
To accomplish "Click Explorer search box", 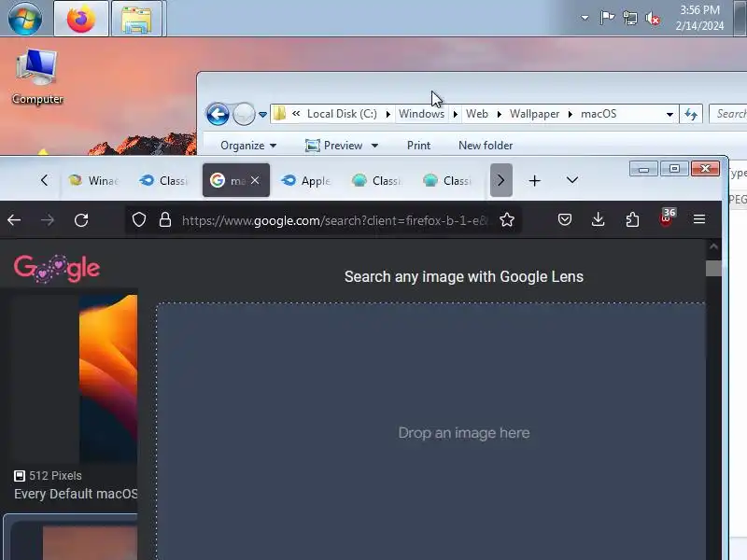I will point(728,114).
